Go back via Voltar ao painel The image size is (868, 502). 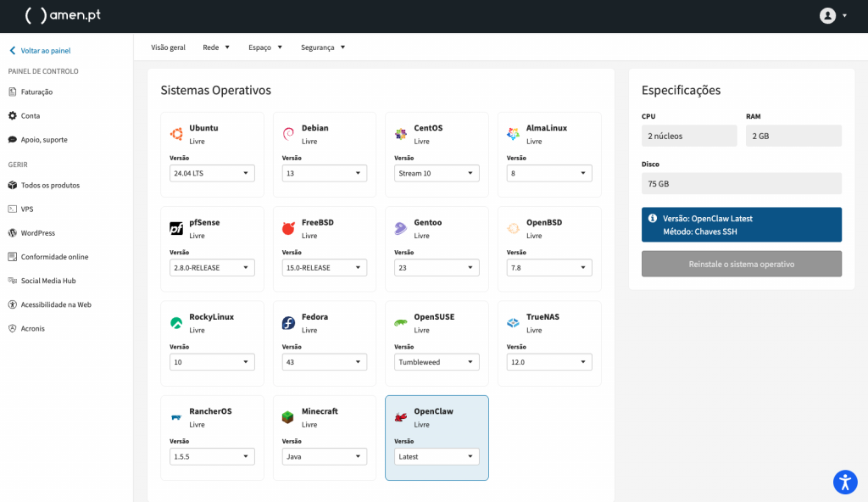(x=45, y=51)
